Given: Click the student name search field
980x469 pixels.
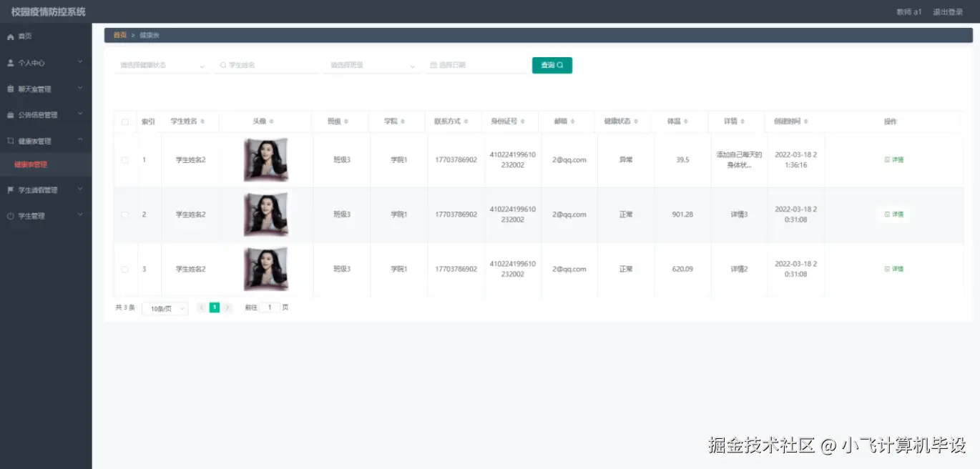Looking at the screenshot, I should (x=267, y=65).
